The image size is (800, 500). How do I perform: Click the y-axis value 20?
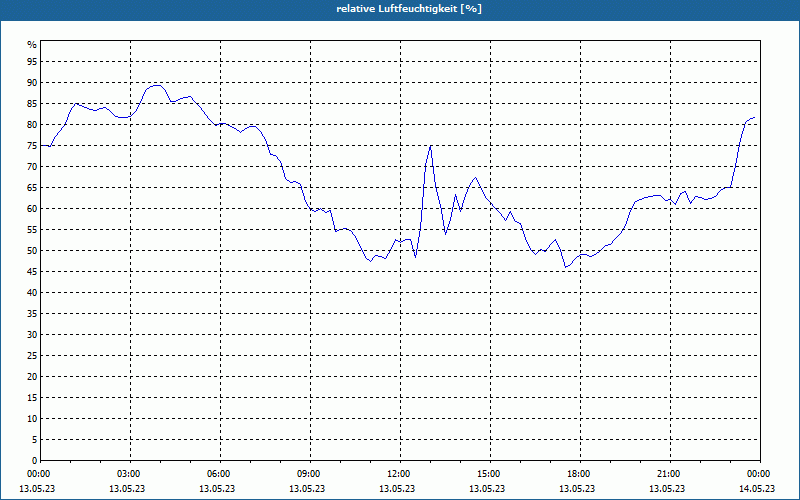[x=32, y=377]
